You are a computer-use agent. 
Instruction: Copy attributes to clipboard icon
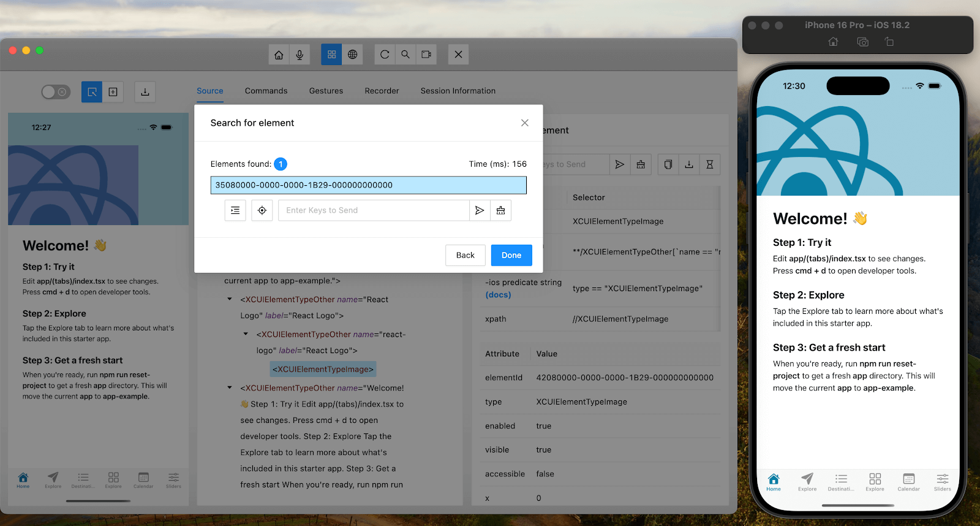[668, 164]
